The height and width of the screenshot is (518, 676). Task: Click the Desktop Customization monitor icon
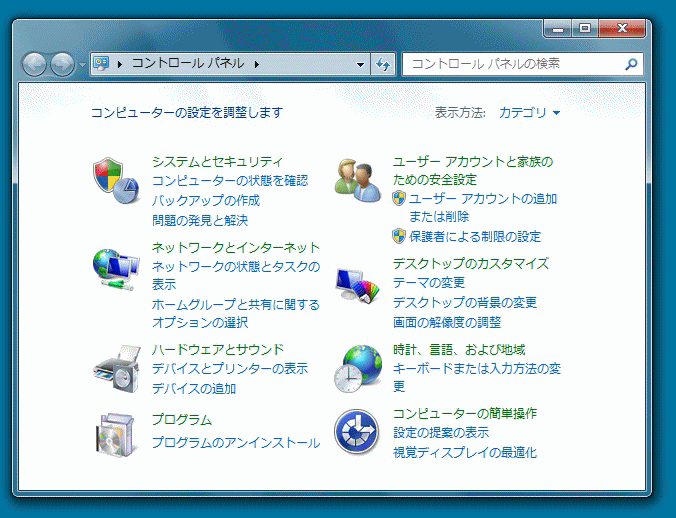(x=358, y=285)
